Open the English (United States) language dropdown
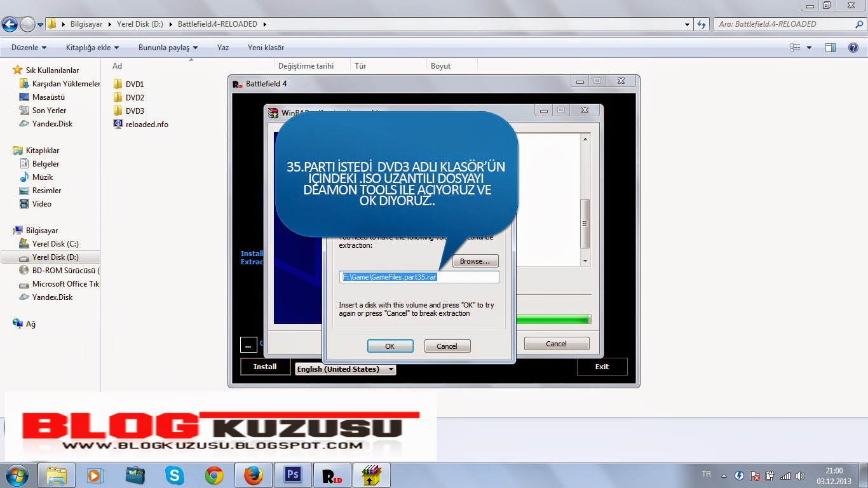The width and height of the screenshot is (868, 488). 346,369
